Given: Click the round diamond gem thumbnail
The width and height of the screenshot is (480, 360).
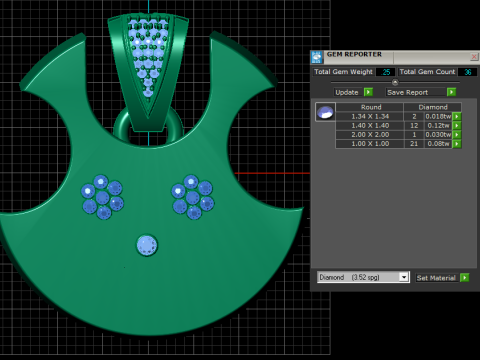Looking at the screenshot, I should pyautogui.click(x=325, y=112).
